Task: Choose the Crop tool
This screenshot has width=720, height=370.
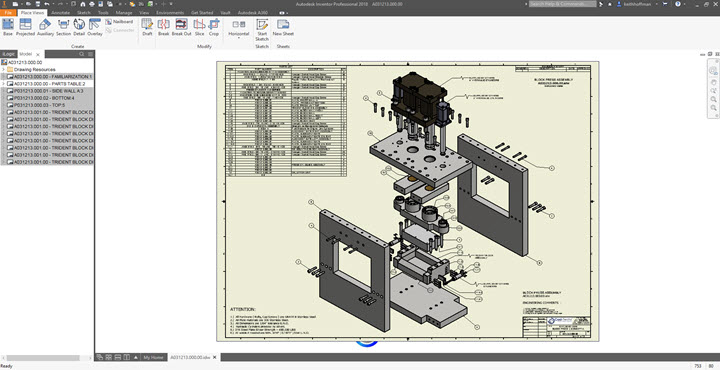Action: pos(214,28)
